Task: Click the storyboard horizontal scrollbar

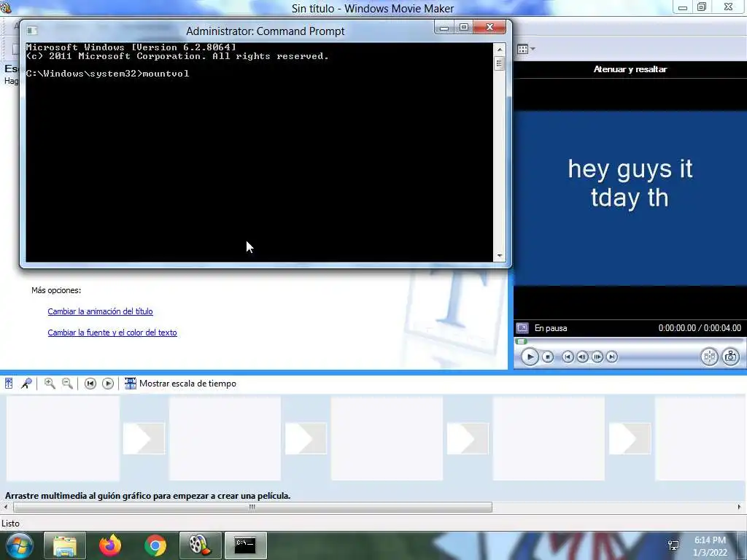Action: click(x=252, y=507)
